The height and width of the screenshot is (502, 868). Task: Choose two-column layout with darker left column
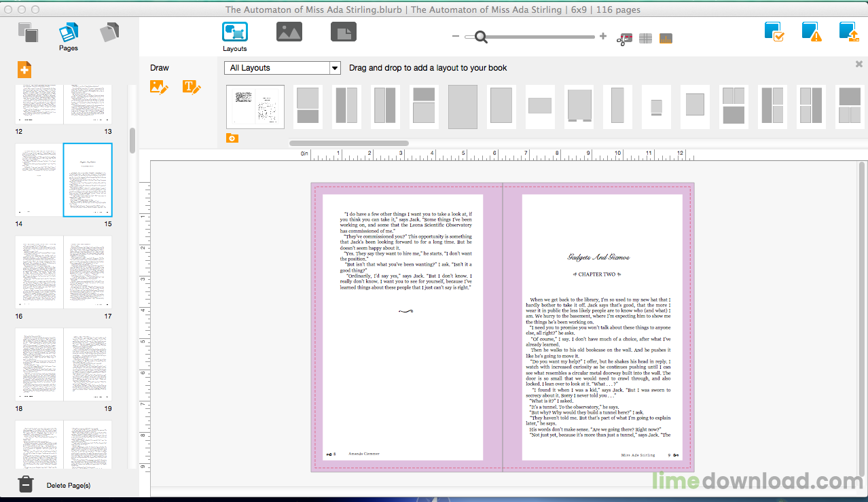(346, 107)
